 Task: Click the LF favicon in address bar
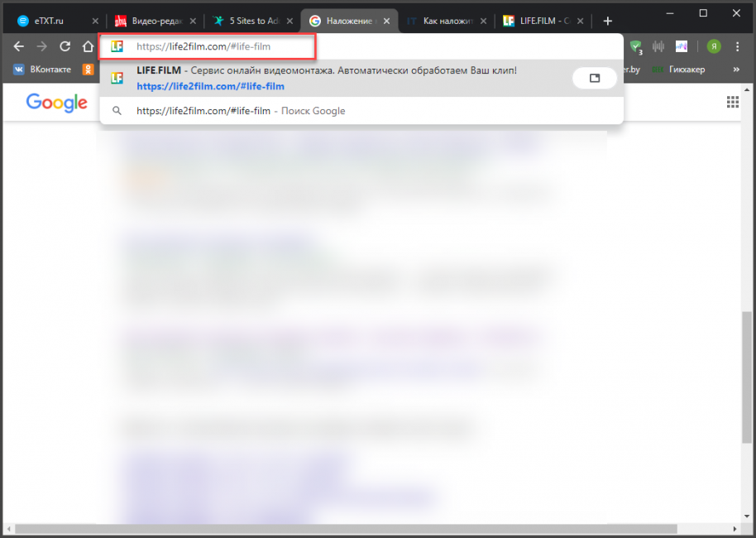point(117,46)
